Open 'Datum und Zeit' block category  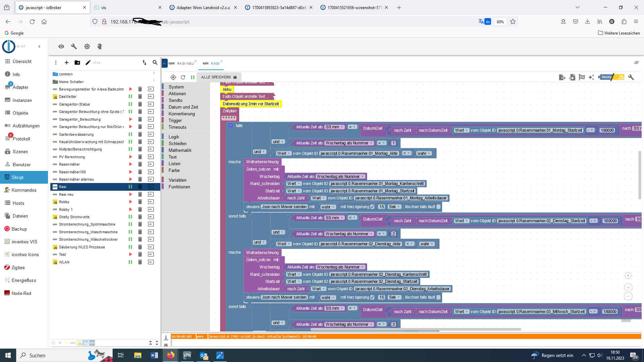coord(183,107)
